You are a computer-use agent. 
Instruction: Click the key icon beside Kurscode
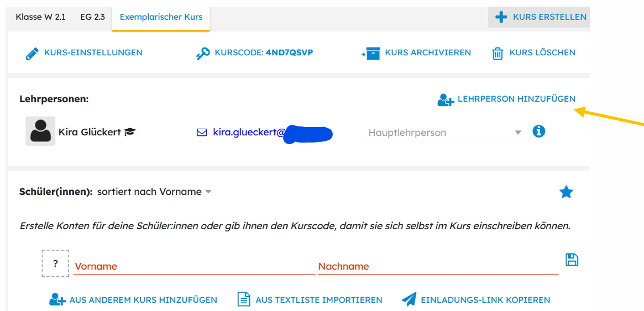(x=203, y=54)
